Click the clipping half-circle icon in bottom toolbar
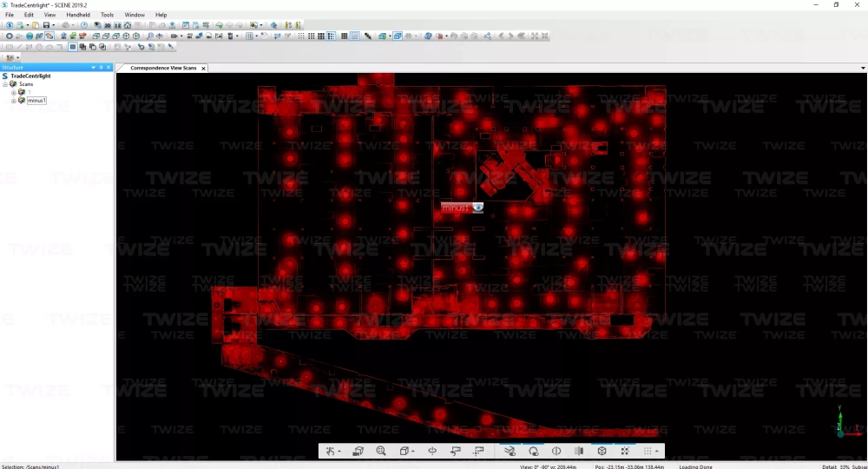The height and width of the screenshot is (469, 868). [556, 451]
